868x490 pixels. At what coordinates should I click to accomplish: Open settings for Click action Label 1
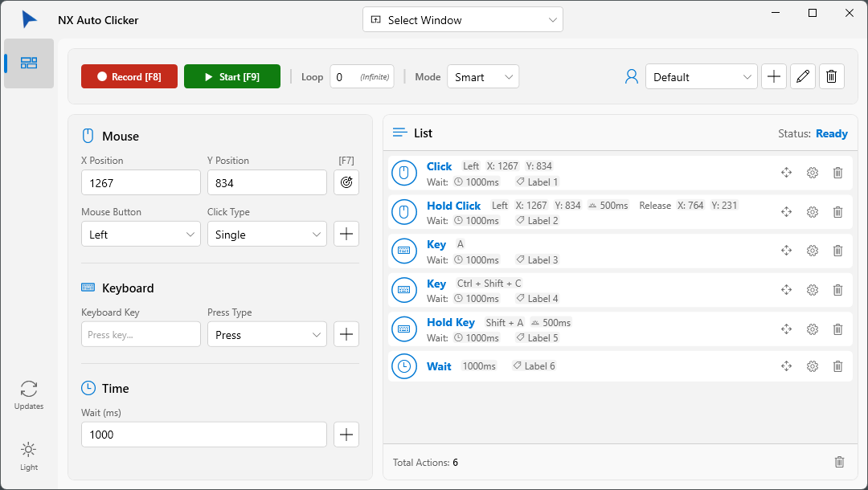pyautogui.click(x=812, y=173)
